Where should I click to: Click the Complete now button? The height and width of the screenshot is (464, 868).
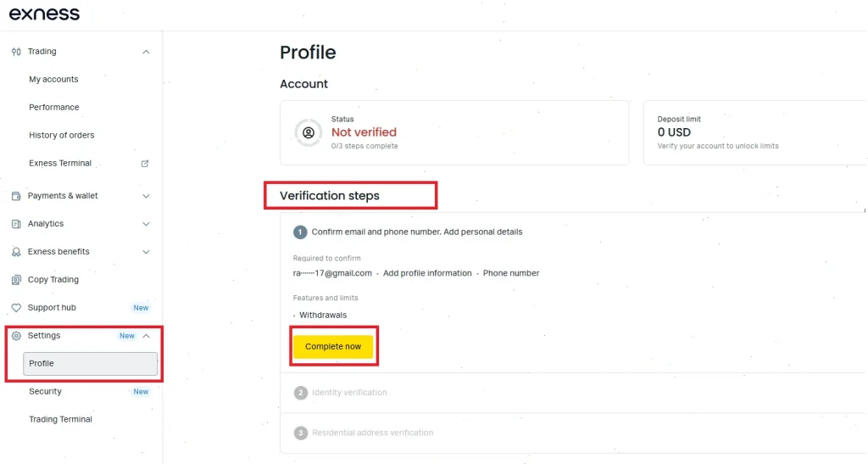pos(333,347)
